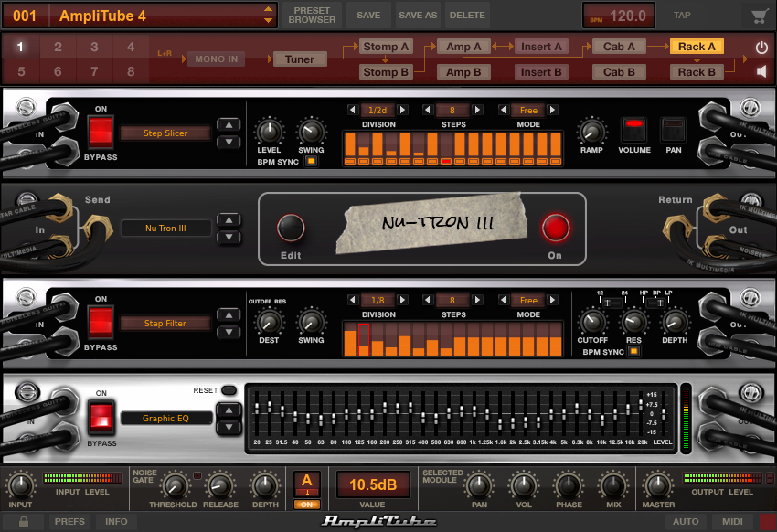Mute output with the speaker icon
The height and width of the screenshot is (532, 777).
pyautogui.click(x=761, y=72)
